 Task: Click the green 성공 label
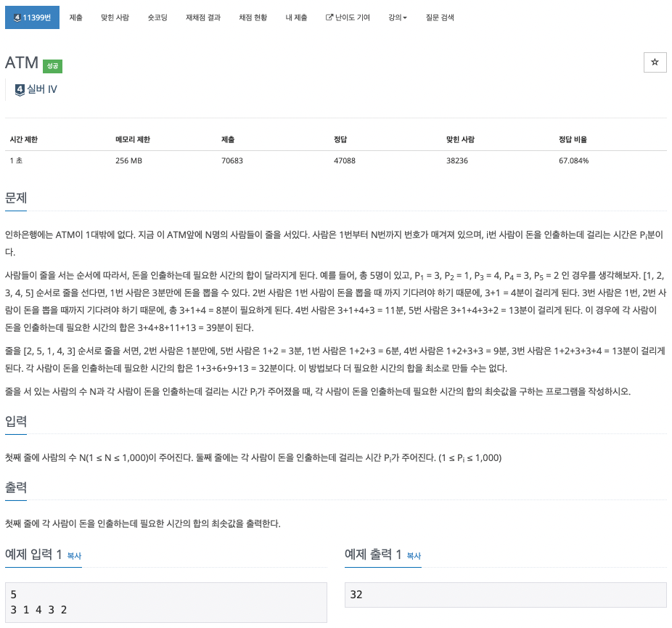(53, 66)
